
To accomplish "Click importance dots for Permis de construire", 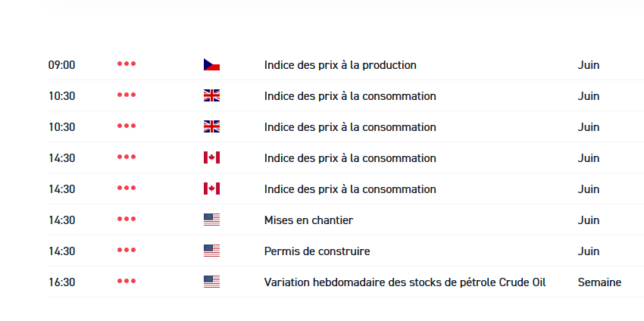I will [x=127, y=251].
